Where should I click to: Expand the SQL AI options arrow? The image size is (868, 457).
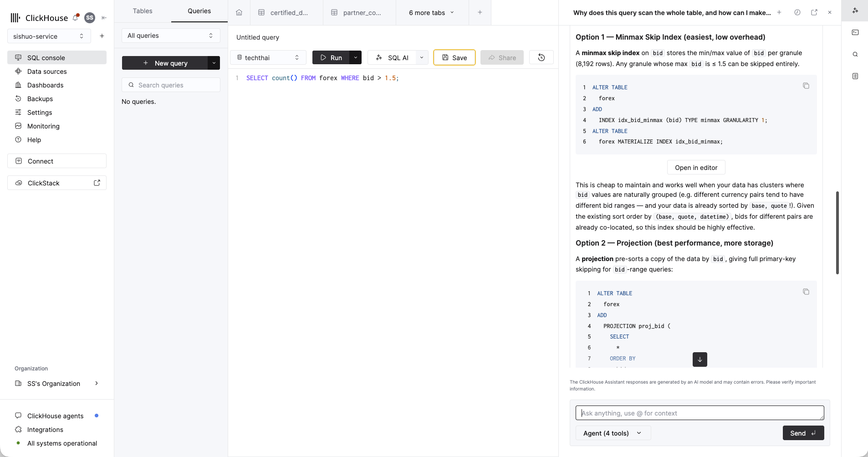(x=422, y=57)
